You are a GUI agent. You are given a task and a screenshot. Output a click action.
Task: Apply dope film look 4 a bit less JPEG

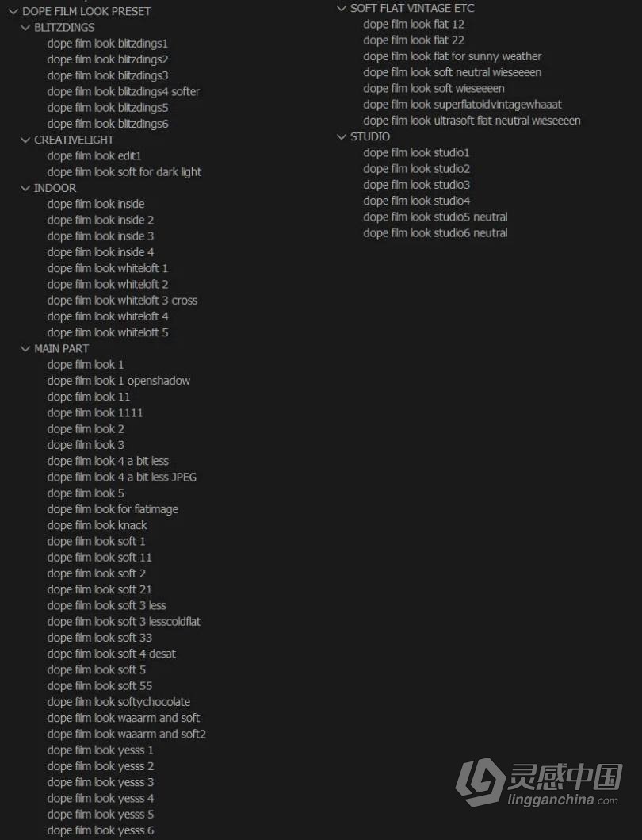121,478
